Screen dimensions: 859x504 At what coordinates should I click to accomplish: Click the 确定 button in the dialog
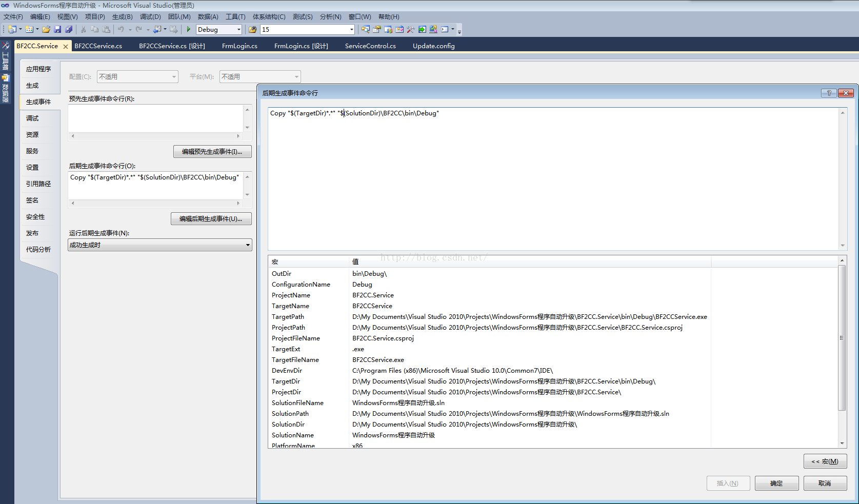pos(776,483)
